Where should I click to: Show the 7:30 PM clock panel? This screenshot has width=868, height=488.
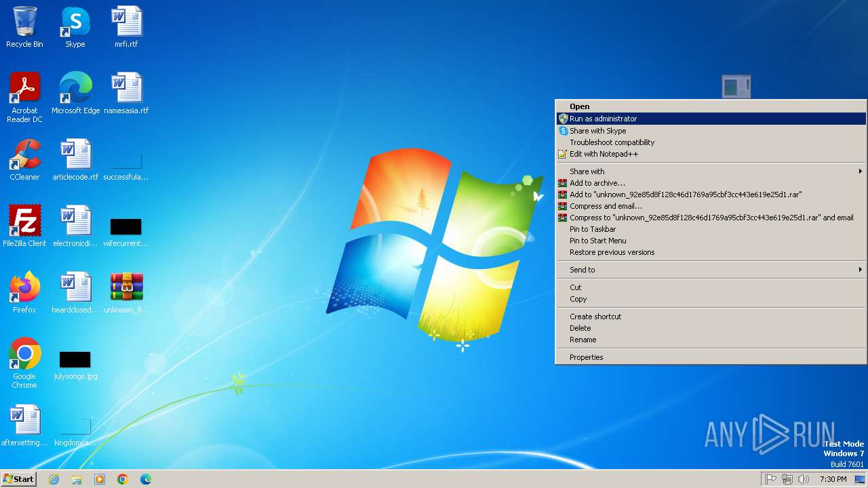(833, 479)
